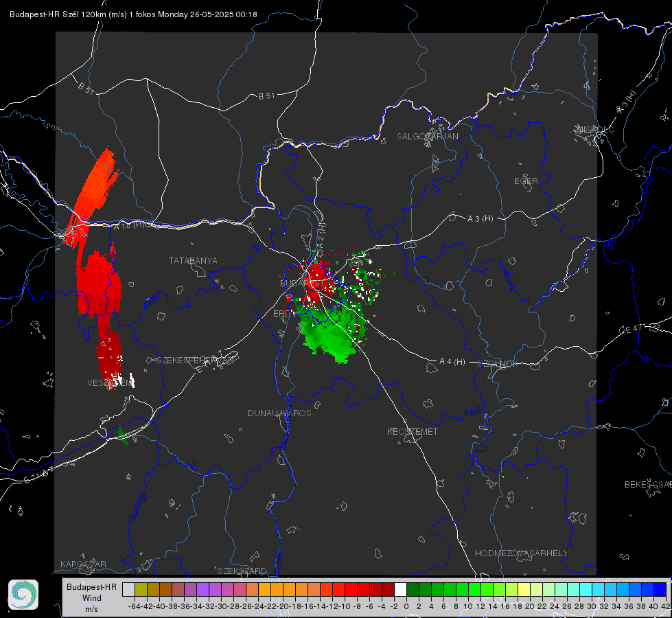Click the '42' value ending the scale
This screenshot has height=618, width=672.
(x=665, y=606)
